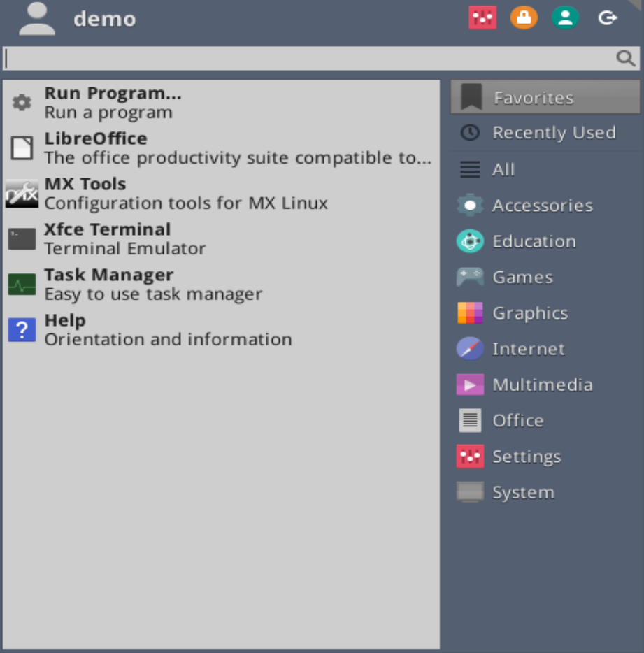
Task: Click the Accessories category icon
Action: pyautogui.click(x=470, y=205)
